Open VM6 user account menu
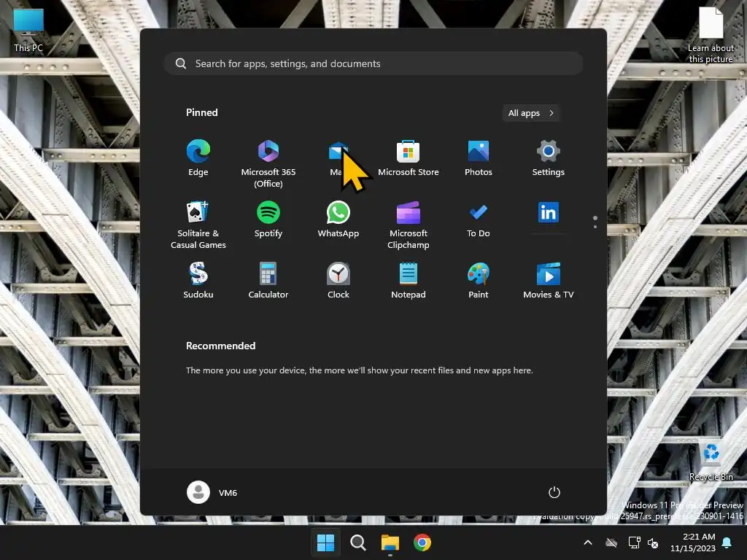This screenshot has height=560, width=747. tap(212, 492)
